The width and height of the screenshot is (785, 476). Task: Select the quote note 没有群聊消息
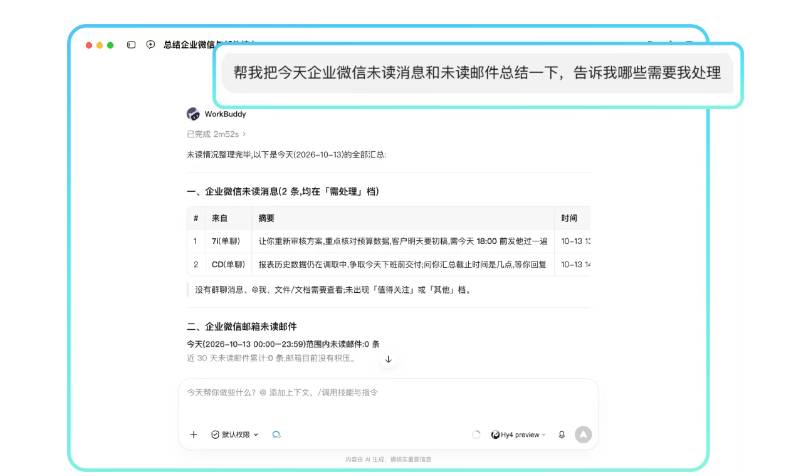333,290
